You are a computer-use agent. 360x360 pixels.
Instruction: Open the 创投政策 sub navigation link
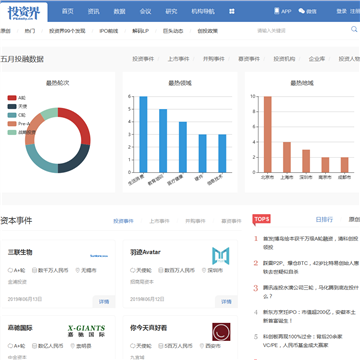point(207,31)
